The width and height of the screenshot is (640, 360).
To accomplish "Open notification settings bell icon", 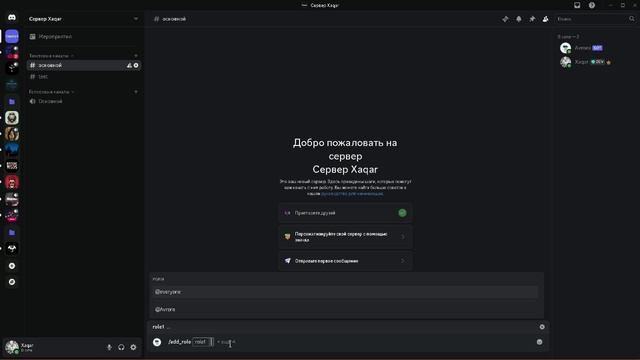I will tap(519, 19).
